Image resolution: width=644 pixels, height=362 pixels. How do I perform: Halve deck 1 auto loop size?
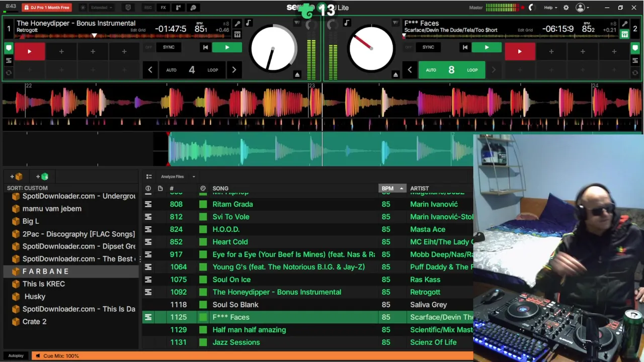point(150,70)
